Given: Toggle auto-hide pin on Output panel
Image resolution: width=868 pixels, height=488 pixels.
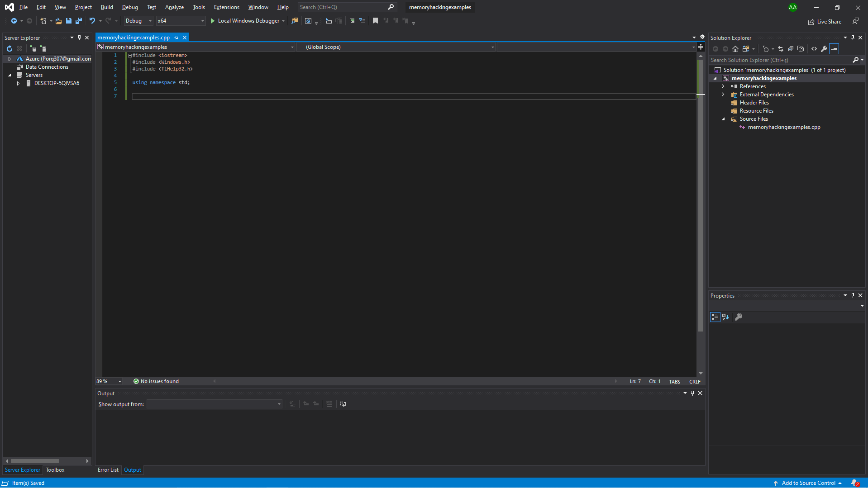Looking at the screenshot, I should (692, 393).
